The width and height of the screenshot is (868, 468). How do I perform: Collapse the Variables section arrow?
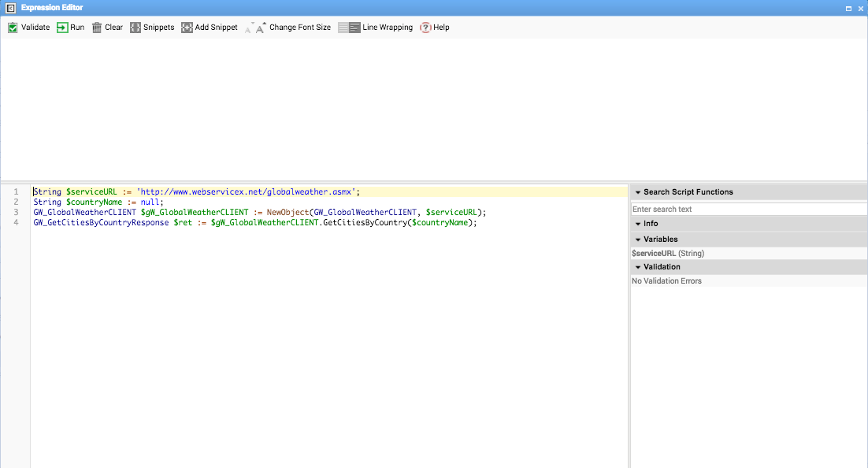638,240
